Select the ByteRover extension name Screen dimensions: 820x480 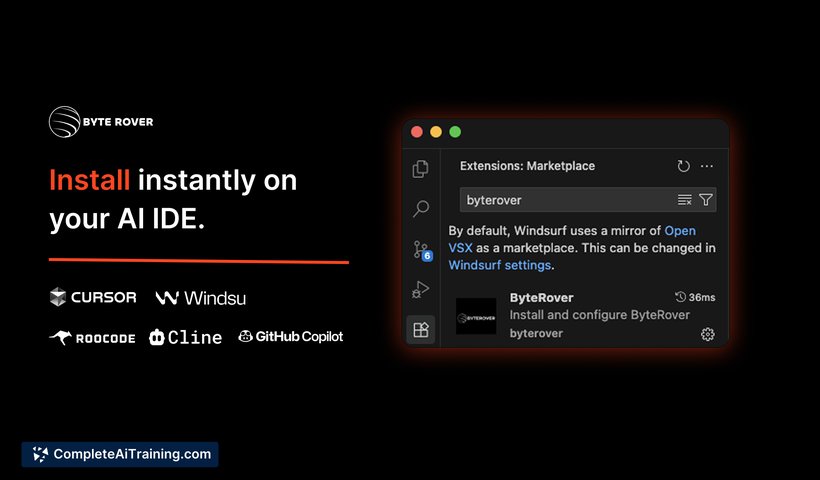tap(541, 298)
